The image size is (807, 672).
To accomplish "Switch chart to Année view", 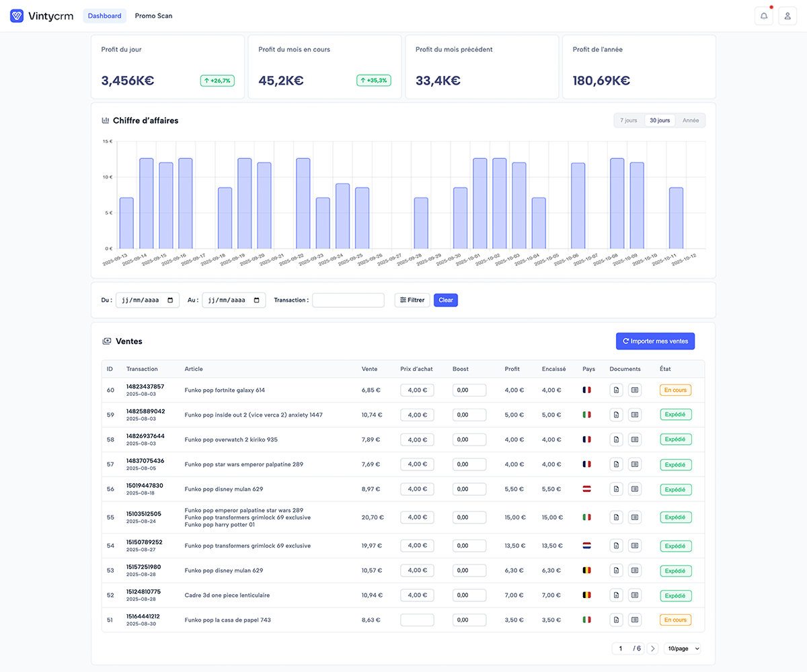I will coord(691,120).
